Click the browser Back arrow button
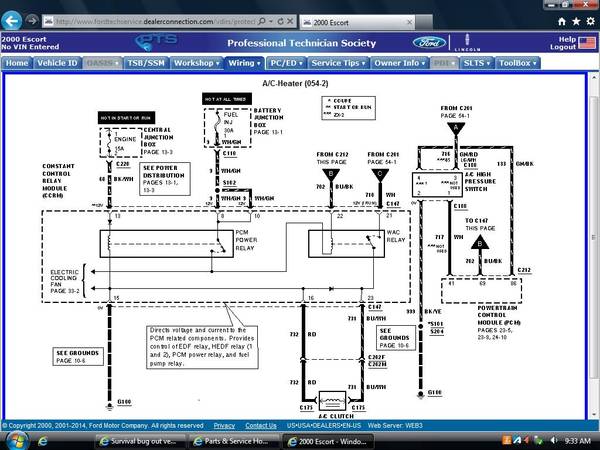Screen dimensions: 600x450 (x=11, y=21)
